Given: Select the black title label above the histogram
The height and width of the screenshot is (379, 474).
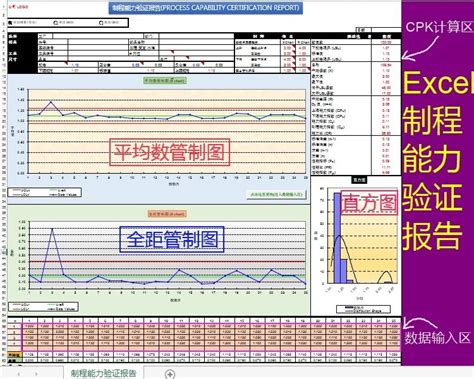Looking at the screenshot, I should click(359, 180).
